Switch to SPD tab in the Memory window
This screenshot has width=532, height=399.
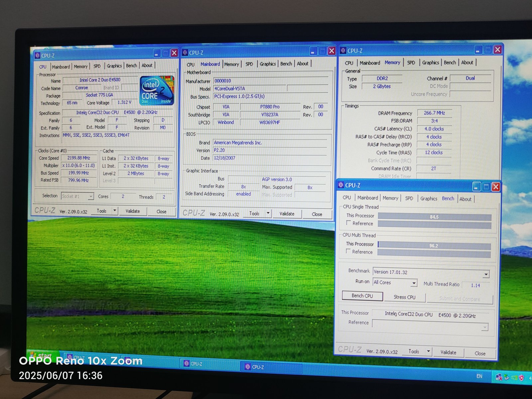pos(411,63)
